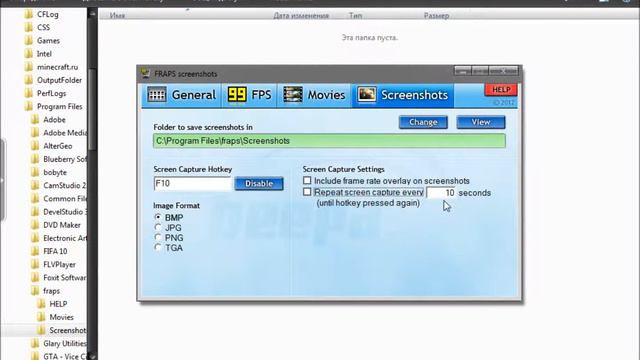Select the fraps folder in tree
Image resolution: width=640 pixels, height=360 pixels.
[x=51, y=291]
